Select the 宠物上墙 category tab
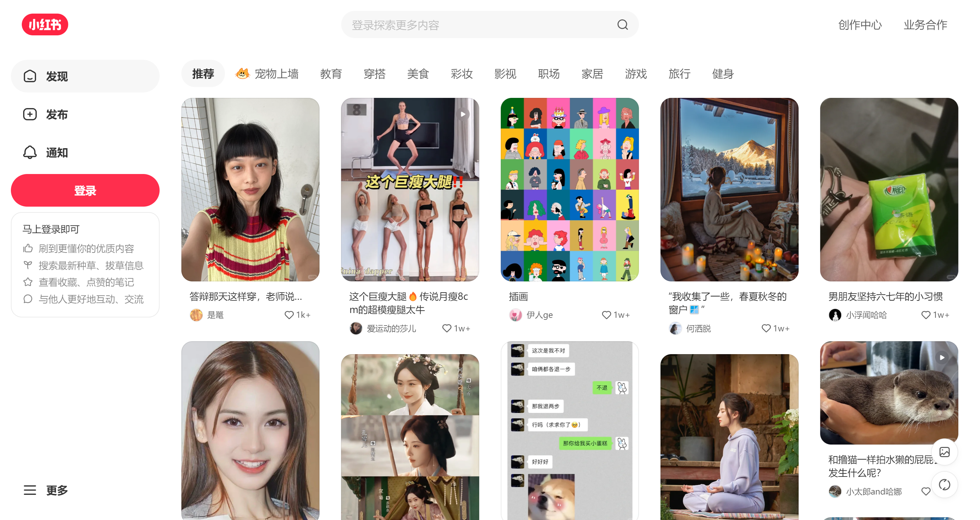 point(267,74)
